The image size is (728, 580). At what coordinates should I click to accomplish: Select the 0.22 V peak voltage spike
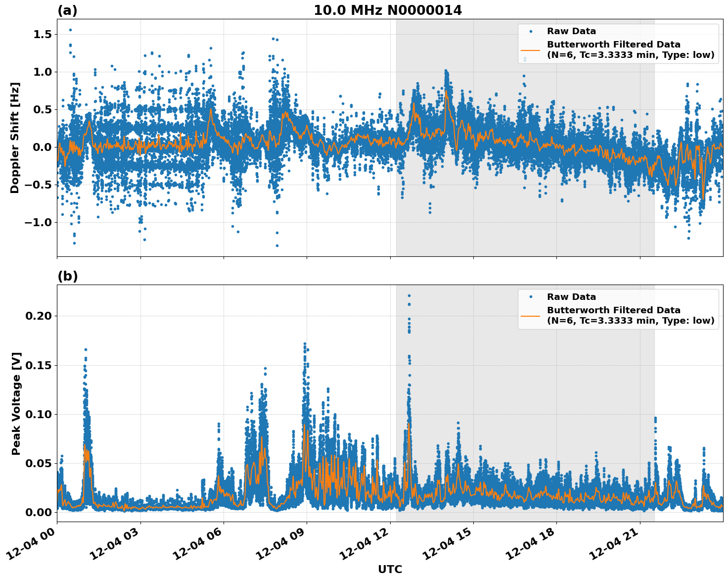[x=409, y=295]
